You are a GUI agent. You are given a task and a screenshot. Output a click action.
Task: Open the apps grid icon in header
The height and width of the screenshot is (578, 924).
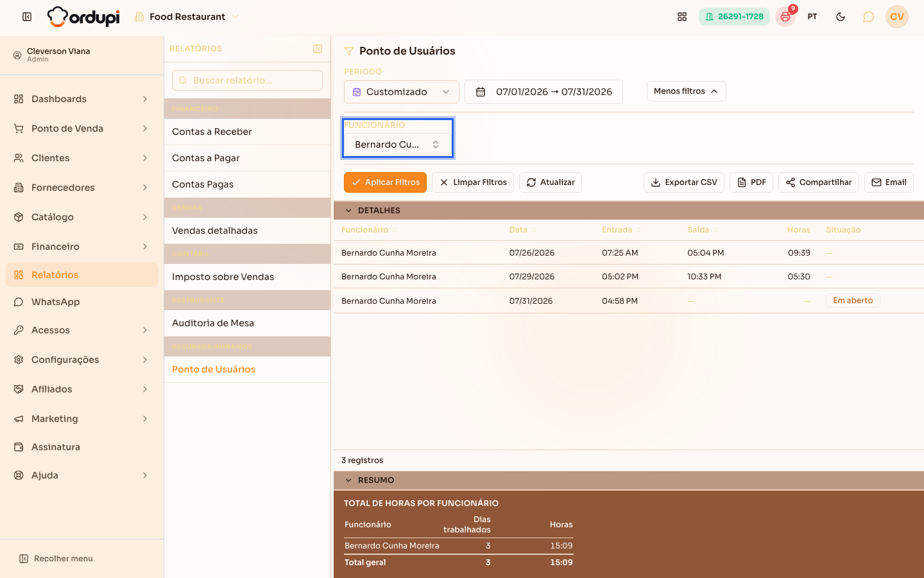[682, 17]
